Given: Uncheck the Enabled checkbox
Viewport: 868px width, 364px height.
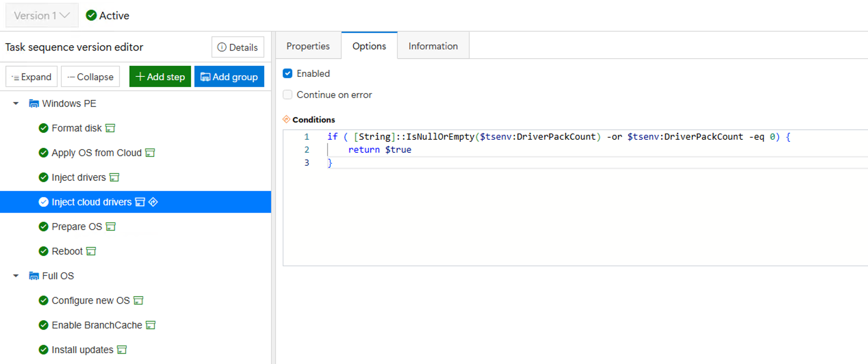Looking at the screenshot, I should pos(288,73).
